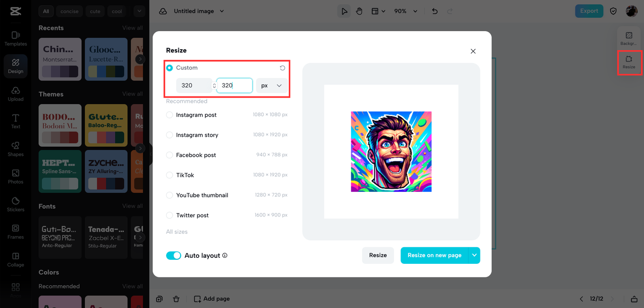Open the Background panel icon
Image resolution: width=644 pixels, height=308 pixels.
[x=629, y=39]
